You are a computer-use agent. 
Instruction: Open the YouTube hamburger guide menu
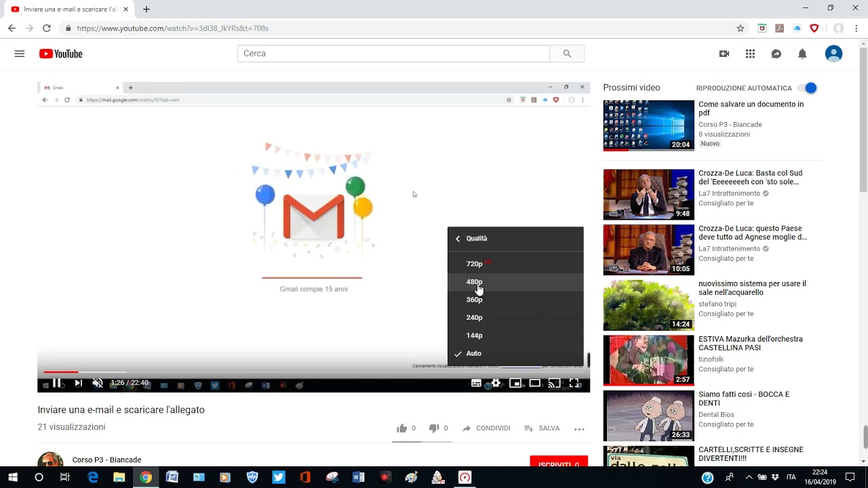point(20,54)
